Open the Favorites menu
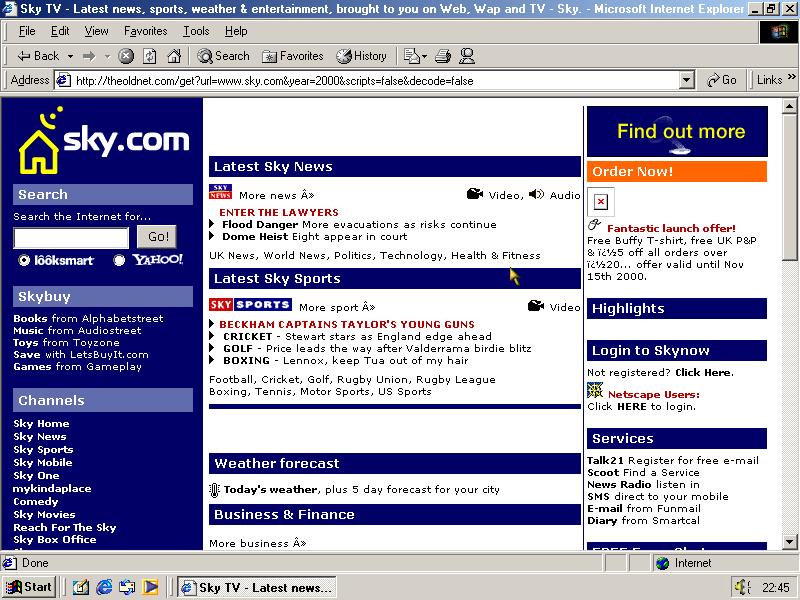 (x=145, y=31)
